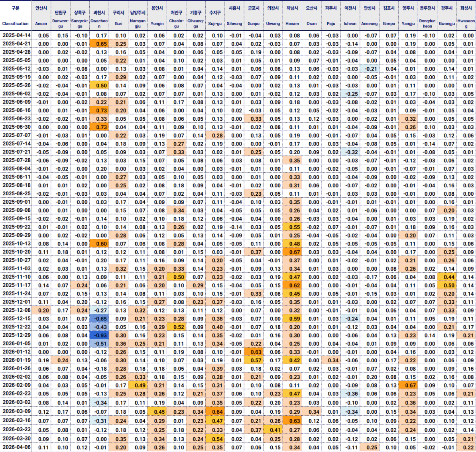Click the dark blue -0.93 Gwacheon cell
This screenshot has width=476, height=452.
point(99,335)
